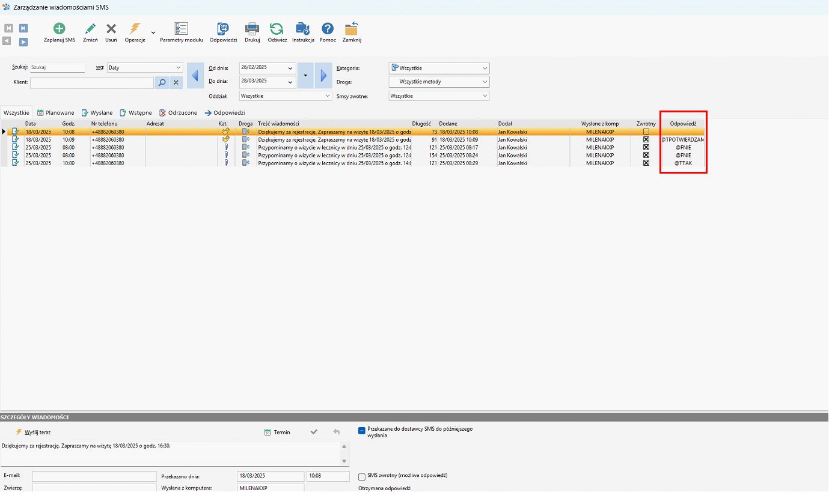Toggle Zwrotny checkbox in the @TTAK row

(646, 163)
